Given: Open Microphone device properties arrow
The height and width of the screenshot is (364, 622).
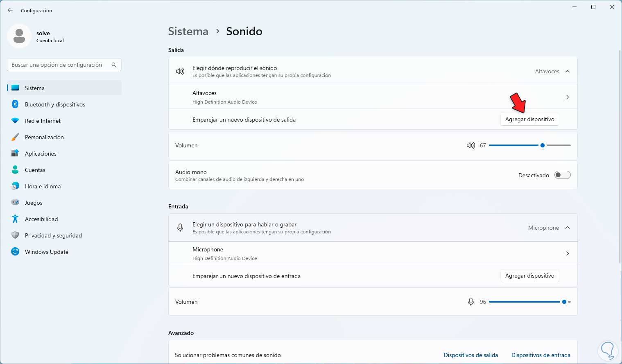Looking at the screenshot, I should tap(568, 253).
